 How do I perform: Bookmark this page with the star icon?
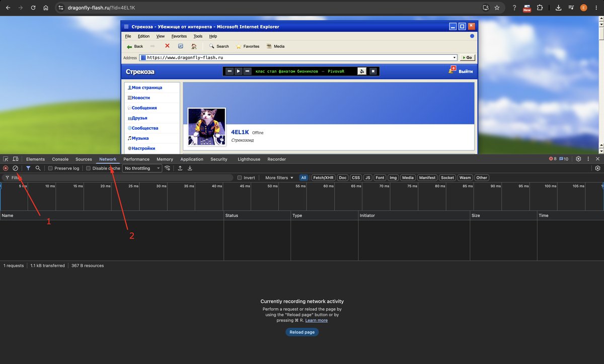[497, 8]
